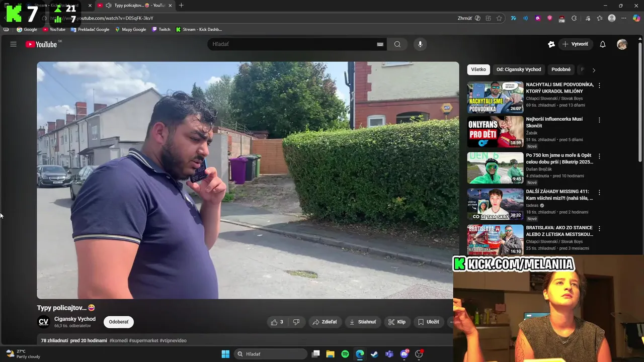Select the Všetko filter chip
Viewport: 644px width, 362px height.
(478, 69)
